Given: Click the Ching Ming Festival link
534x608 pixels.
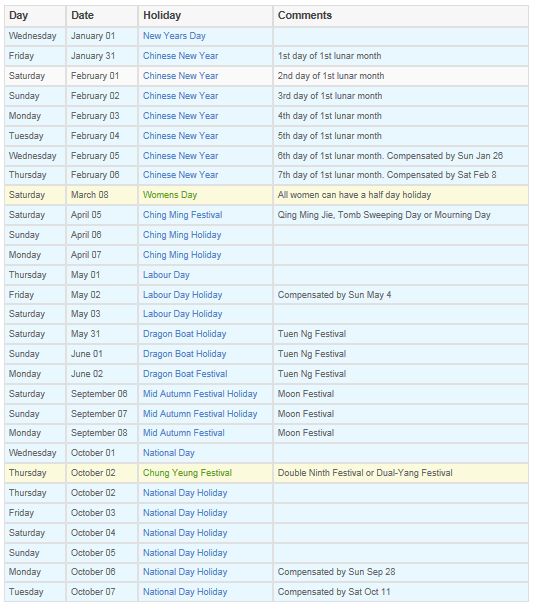Looking at the screenshot, I should (x=183, y=215).
